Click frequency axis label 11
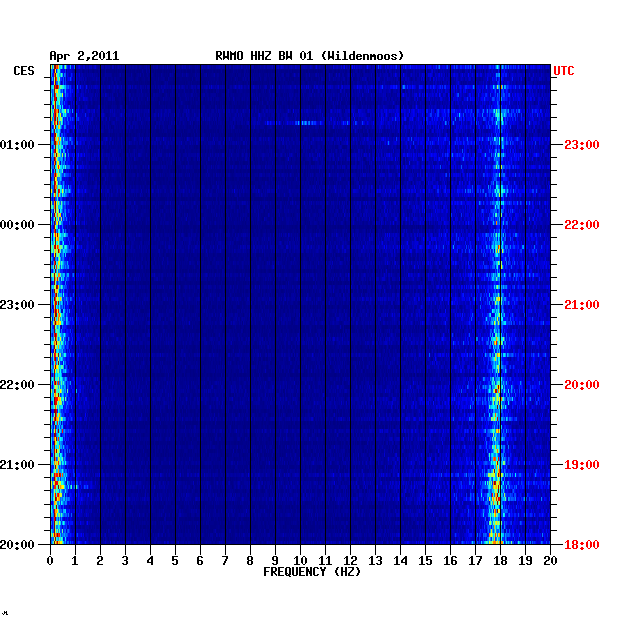Screen dimensions: 630x624 coord(325,561)
